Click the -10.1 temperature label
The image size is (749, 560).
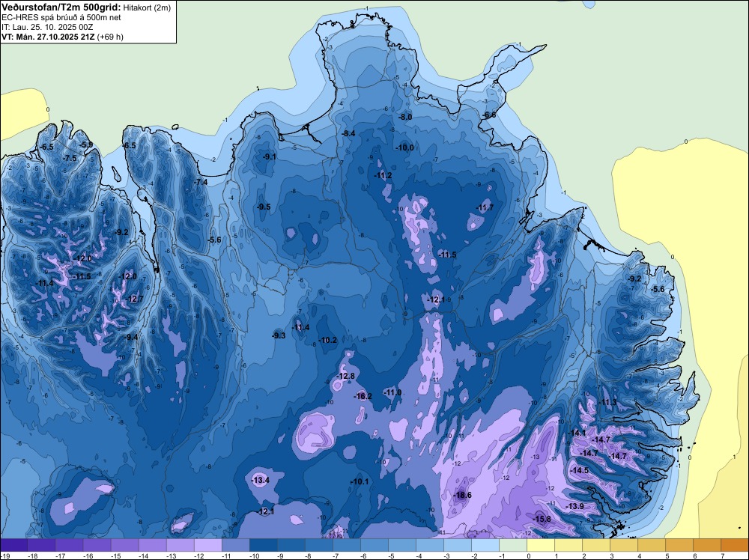[360, 481]
